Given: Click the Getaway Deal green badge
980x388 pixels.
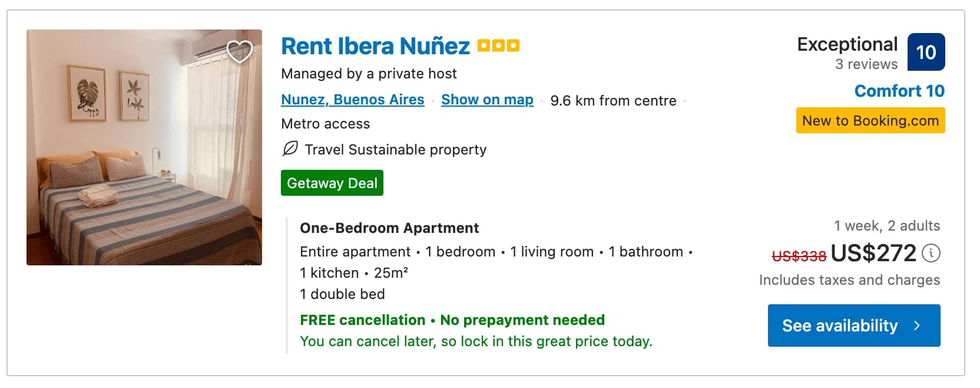Looking at the screenshot, I should 332,183.
